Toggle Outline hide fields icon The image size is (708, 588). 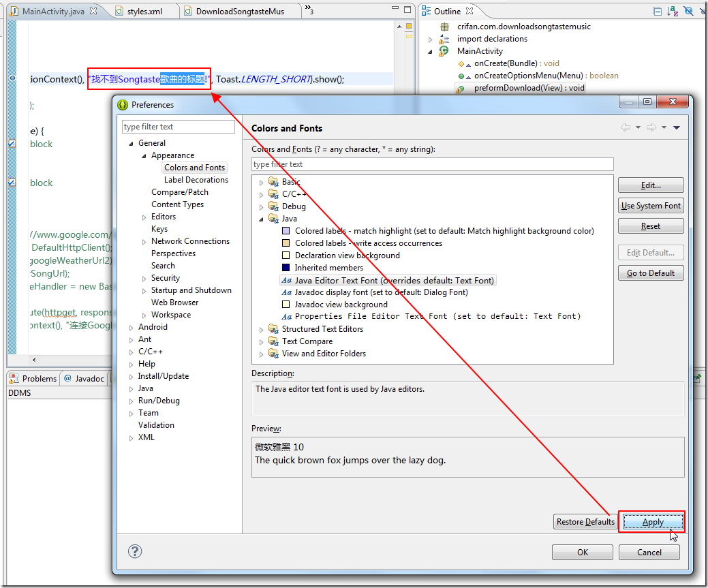[689, 11]
